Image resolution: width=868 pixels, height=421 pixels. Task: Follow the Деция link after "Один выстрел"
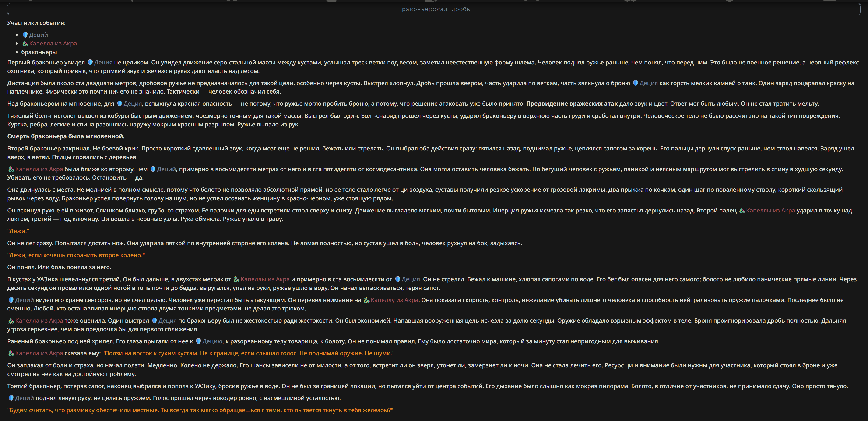tap(168, 321)
